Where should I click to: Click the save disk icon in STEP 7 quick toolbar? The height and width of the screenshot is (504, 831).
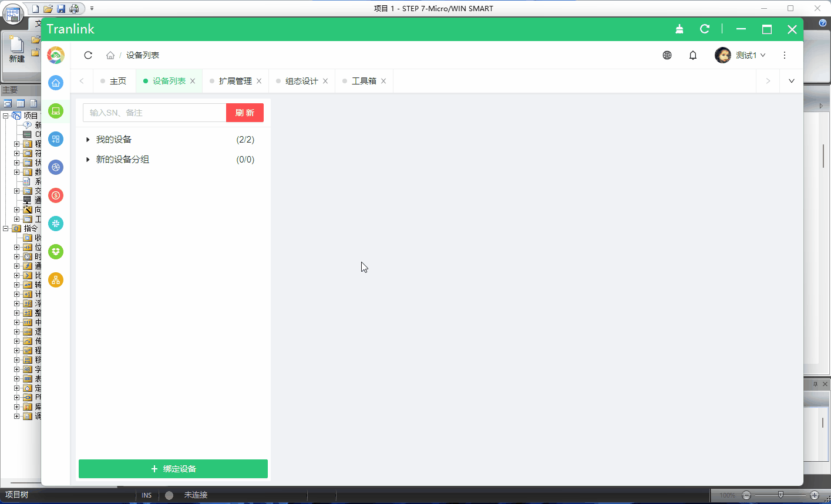point(61,9)
